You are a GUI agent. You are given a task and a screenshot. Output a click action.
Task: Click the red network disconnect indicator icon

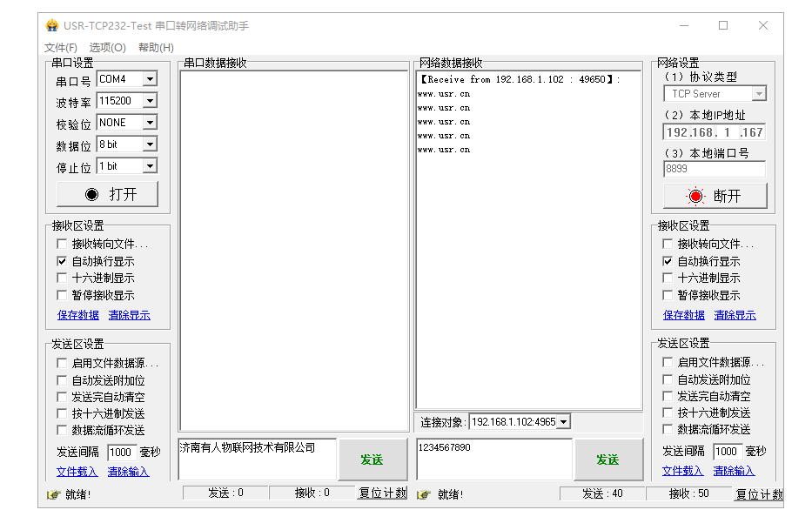click(695, 196)
